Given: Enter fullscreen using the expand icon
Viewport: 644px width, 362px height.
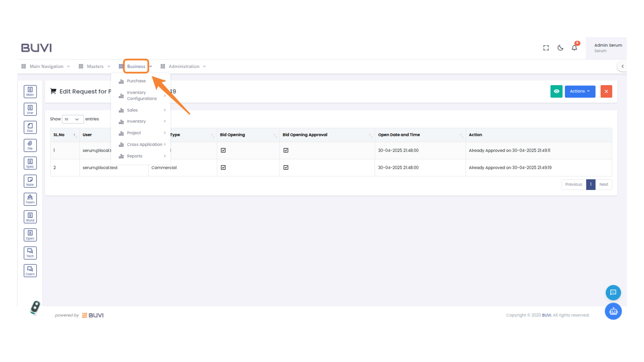Looking at the screenshot, I should [x=546, y=48].
